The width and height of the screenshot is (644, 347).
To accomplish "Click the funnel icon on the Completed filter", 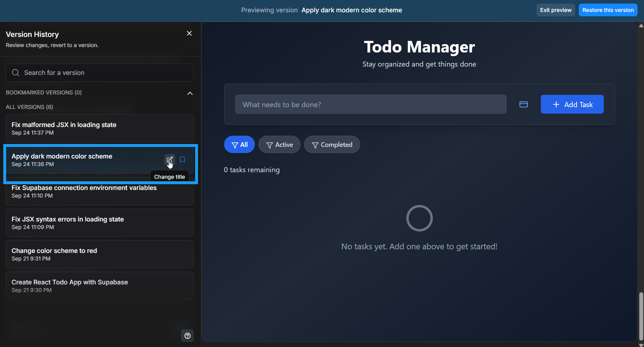I will point(315,144).
